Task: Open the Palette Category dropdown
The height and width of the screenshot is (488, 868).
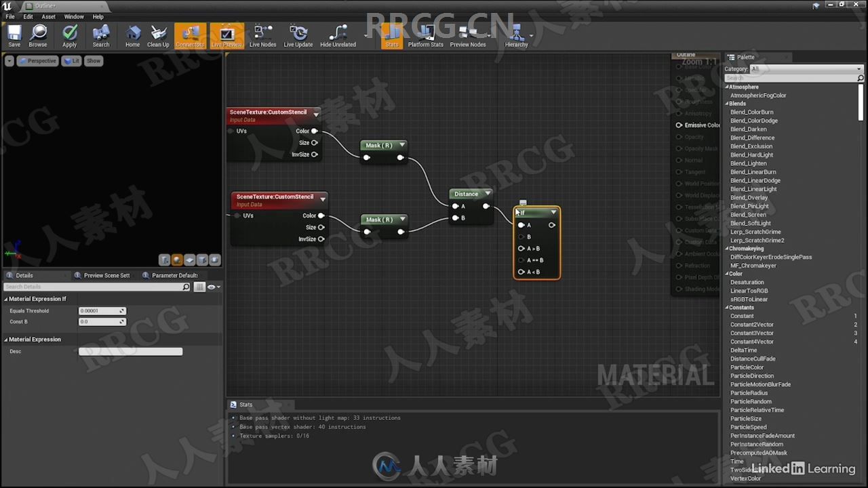Action: [x=806, y=69]
